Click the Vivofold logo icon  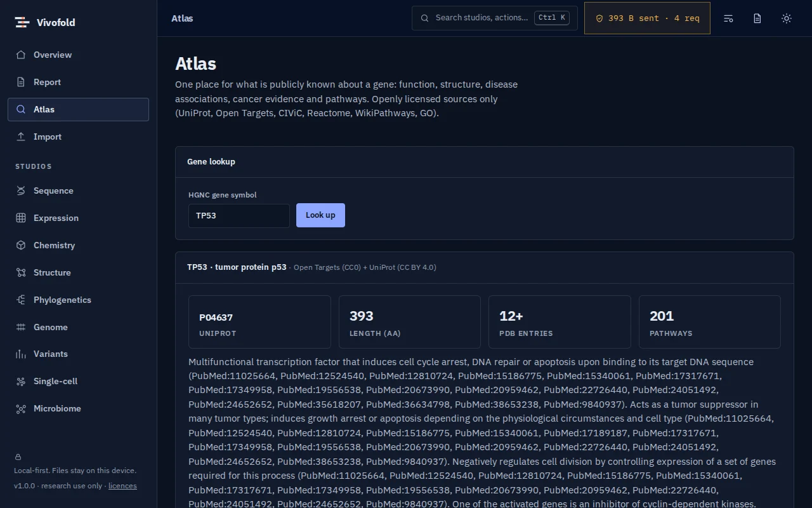pos(22,22)
